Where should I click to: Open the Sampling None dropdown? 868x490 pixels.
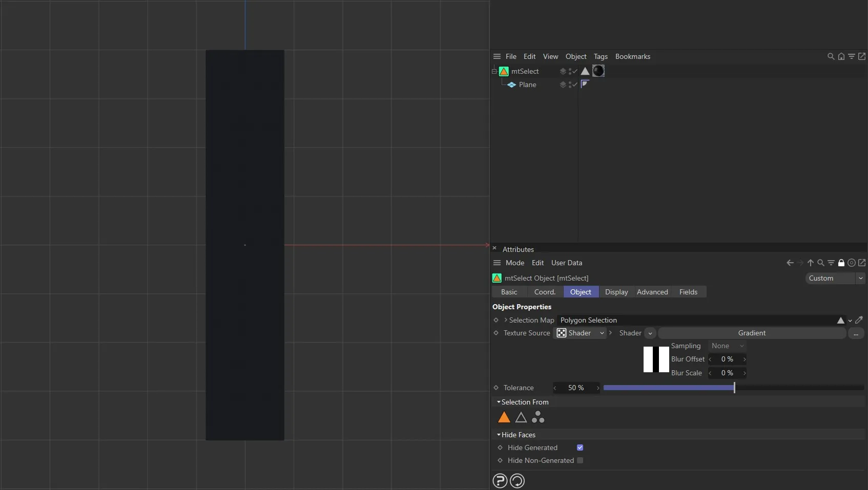tap(727, 346)
